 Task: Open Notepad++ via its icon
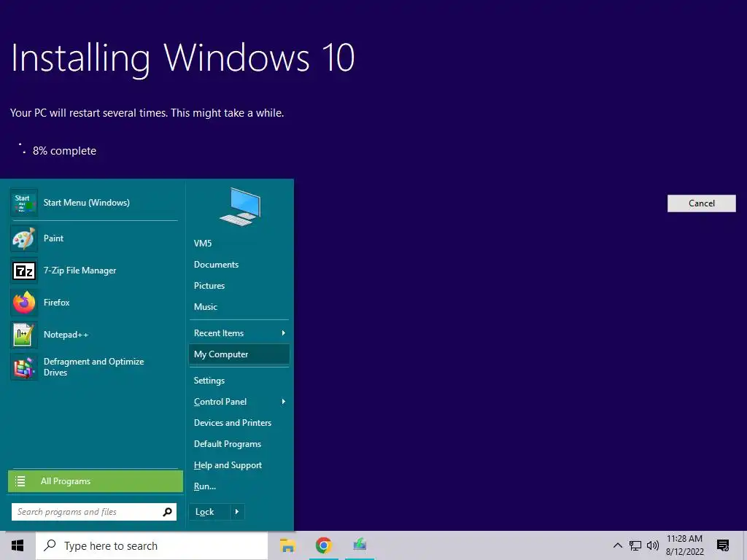click(24, 335)
